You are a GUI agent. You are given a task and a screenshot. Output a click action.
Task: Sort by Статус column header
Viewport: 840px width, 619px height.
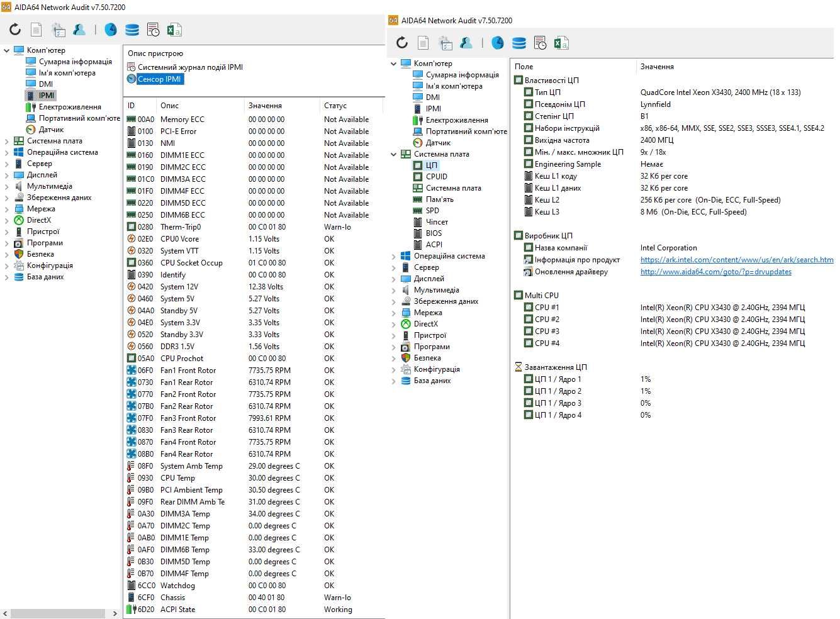[x=351, y=106]
